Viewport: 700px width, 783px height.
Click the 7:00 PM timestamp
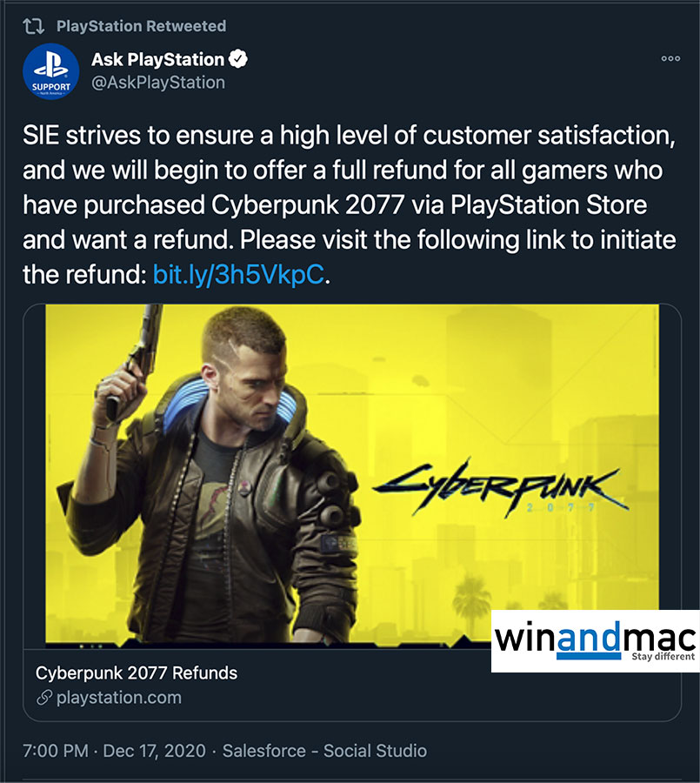(56, 751)
